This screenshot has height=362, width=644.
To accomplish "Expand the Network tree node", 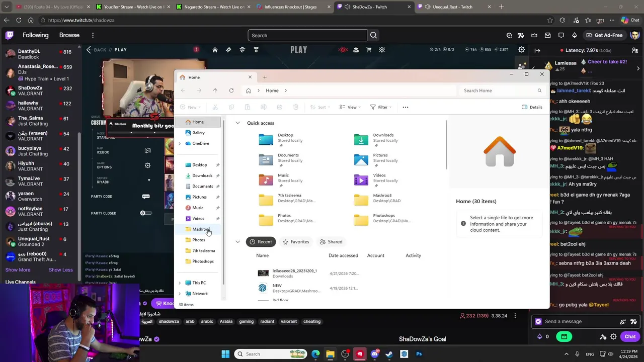I will pos(180,294).
